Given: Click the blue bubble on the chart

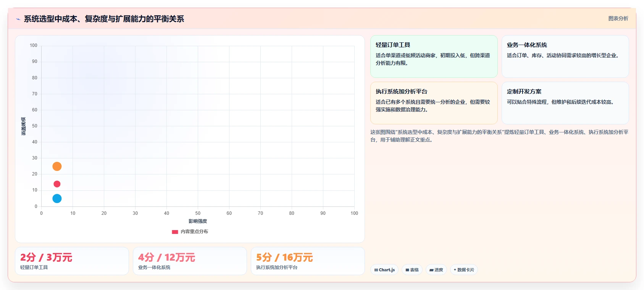Looking at the screenshot, I should (x=57, y=198).
